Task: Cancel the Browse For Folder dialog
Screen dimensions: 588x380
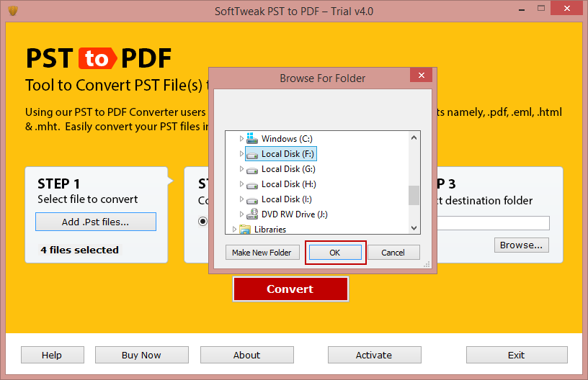Action: (393, 253)
